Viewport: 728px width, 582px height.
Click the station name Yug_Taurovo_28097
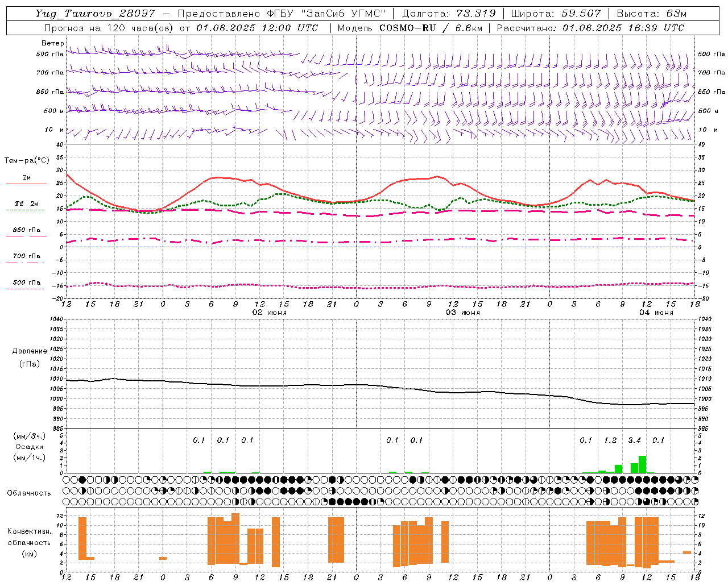[95, 14]
